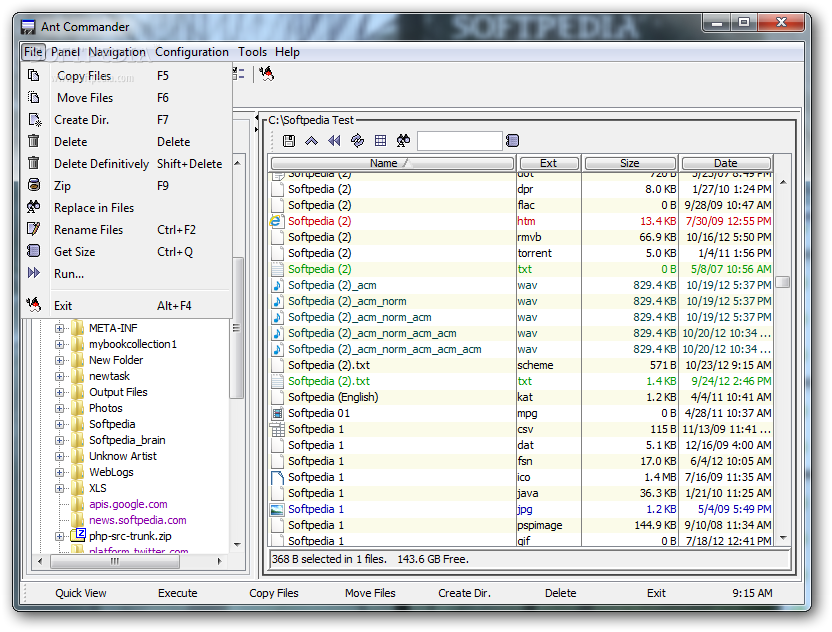
Task: Click the back double-arrow icon in panel
Action: click(334, 141)
